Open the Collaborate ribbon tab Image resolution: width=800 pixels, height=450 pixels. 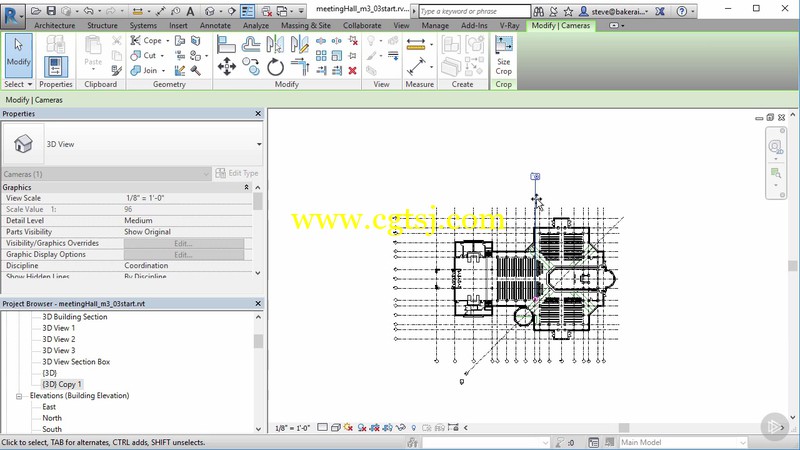[x=362, y=25]
